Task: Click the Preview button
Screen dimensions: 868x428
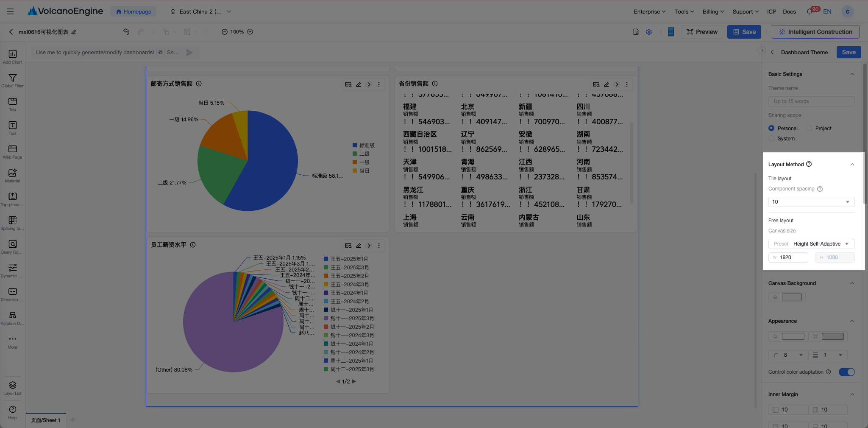Action: (x=702, y=32)
